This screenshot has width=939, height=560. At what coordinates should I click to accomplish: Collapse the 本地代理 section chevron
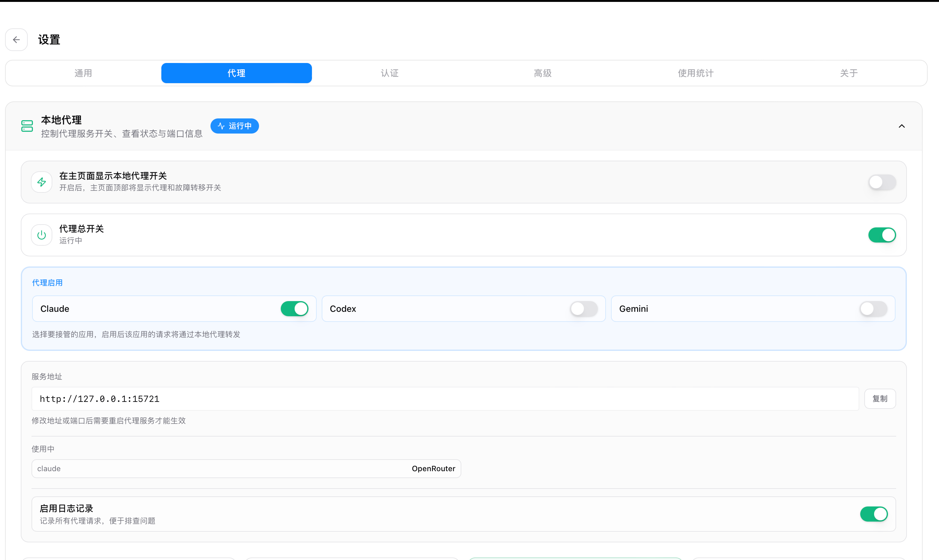click(x=902, y=126)
